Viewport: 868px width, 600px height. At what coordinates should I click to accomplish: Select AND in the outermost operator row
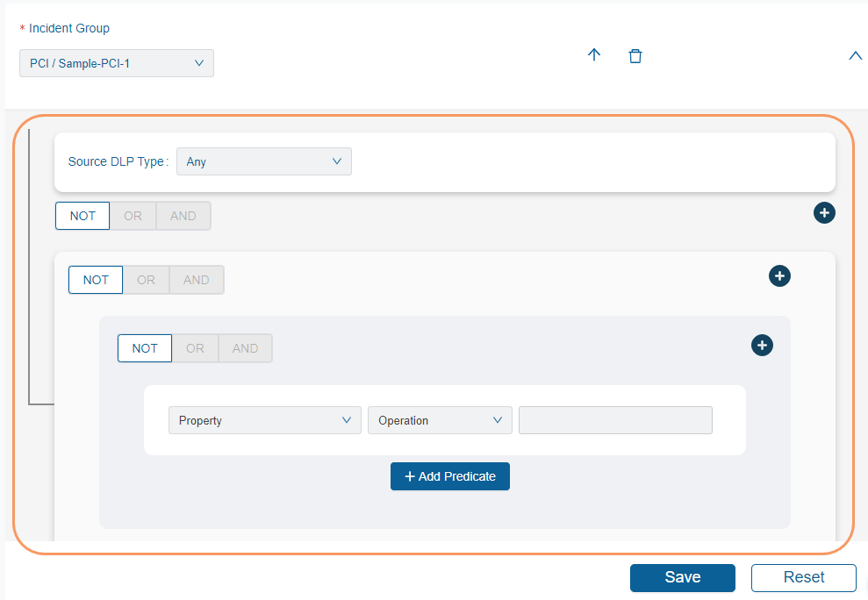pyautogui.click(x=183, y=216)
